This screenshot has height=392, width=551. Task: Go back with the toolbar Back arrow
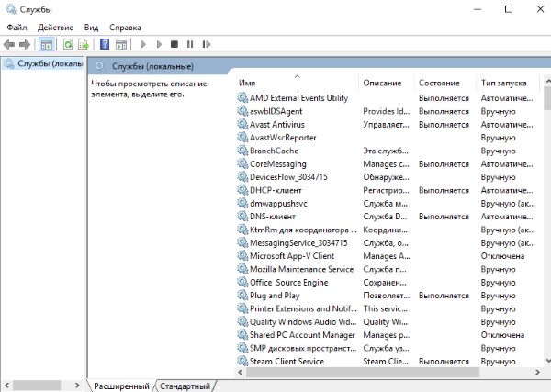click(9, 45)
